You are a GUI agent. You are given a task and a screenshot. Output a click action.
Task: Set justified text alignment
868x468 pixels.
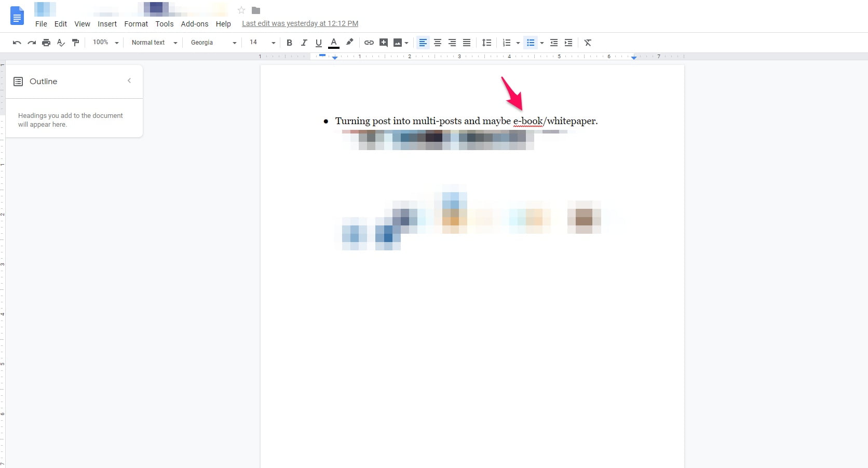point(467,43)
